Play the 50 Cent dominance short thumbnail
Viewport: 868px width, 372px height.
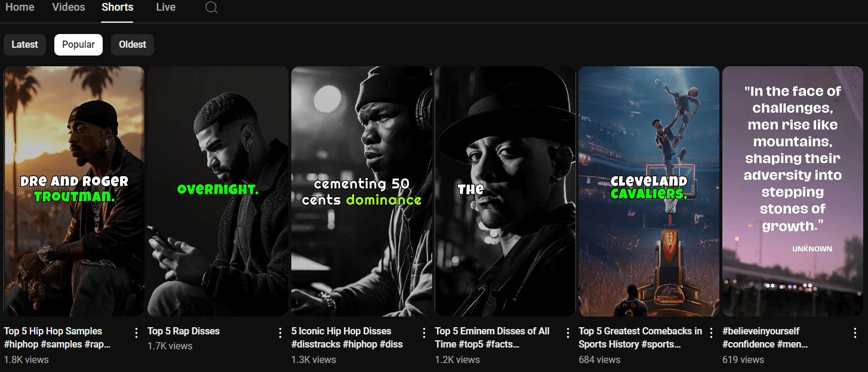coord(362,191)
